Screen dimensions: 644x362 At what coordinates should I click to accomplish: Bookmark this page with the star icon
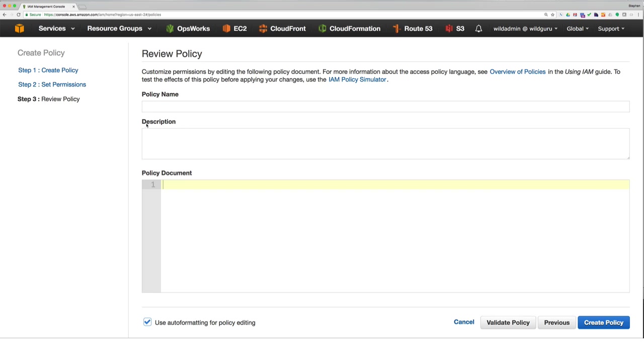[x=552, y=15]
